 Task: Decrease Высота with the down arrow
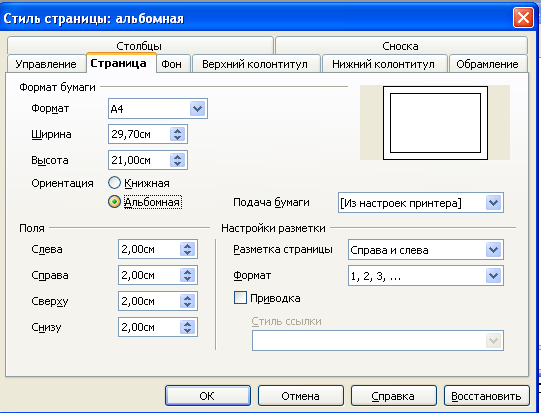tap(178, 164)
